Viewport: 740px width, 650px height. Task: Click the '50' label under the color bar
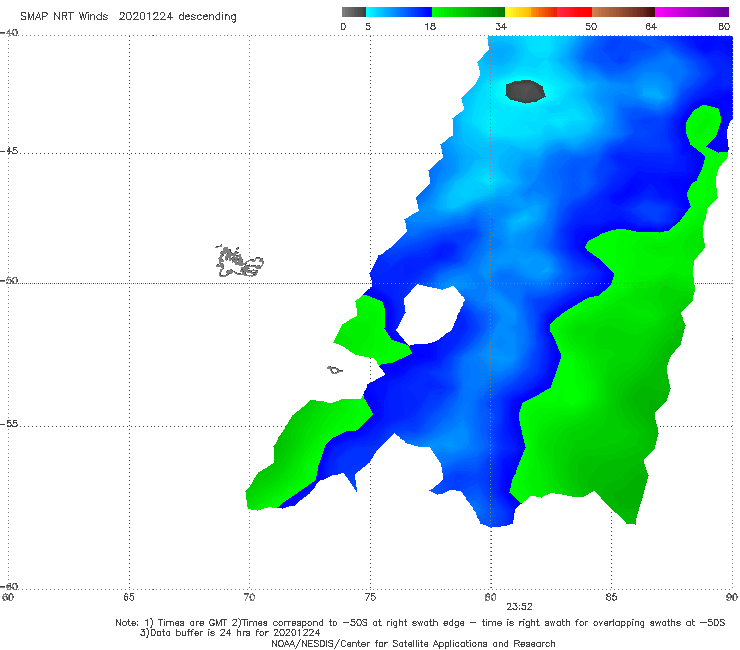(591, 26)
